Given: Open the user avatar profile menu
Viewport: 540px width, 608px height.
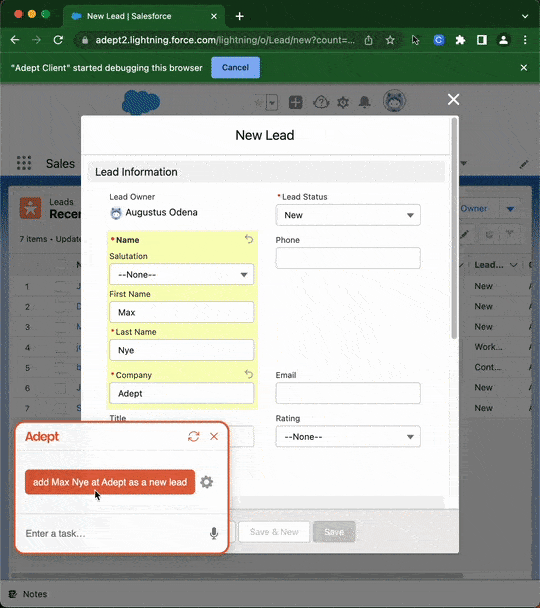Looking at the screenshot, I should pyautogui.click(x=394, y=101).
